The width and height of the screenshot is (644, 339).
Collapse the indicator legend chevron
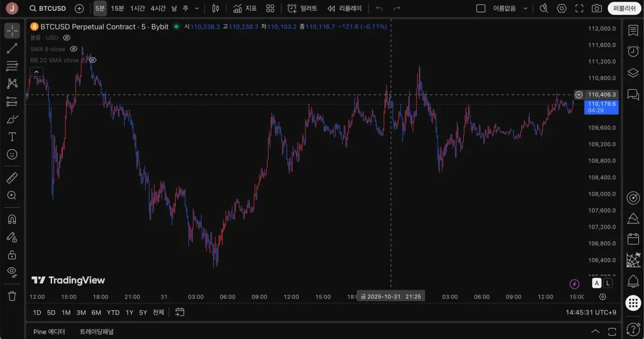click(x=36, y=72)
